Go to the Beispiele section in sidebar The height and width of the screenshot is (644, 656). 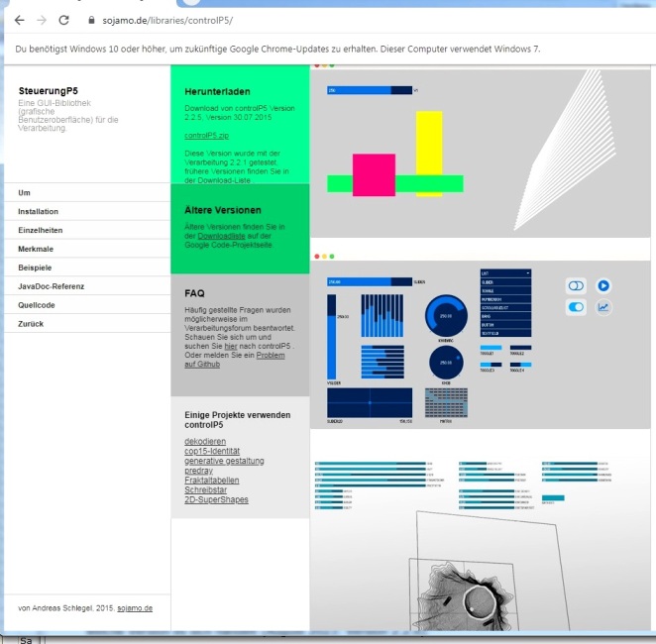35,268
